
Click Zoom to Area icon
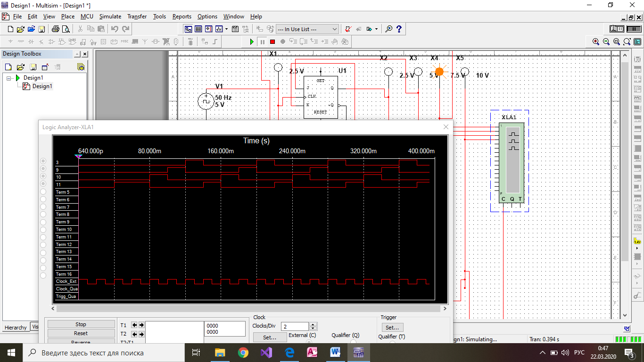click(617, 42)
